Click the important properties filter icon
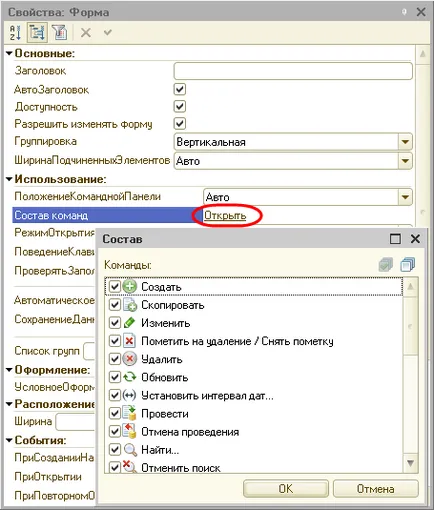434x510 pixels. 60,33
